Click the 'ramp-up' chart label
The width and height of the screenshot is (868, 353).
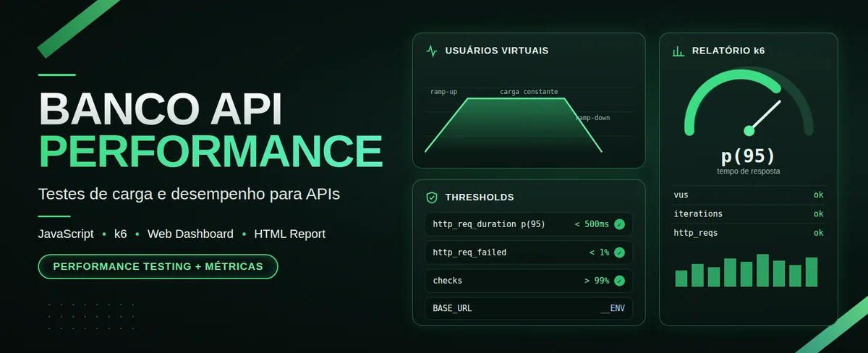[x=443, y=92]
